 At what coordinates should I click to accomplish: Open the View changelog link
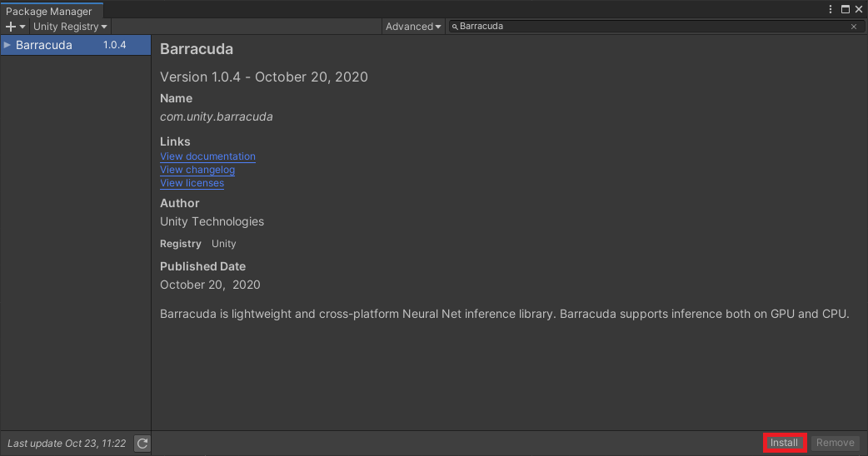point(197,170)
